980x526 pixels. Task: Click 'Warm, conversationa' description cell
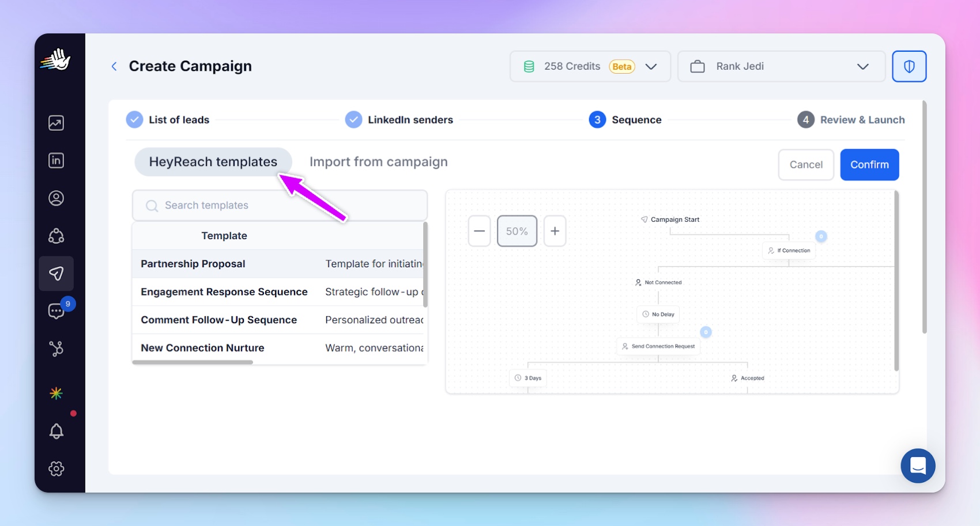tap(374, 348)
